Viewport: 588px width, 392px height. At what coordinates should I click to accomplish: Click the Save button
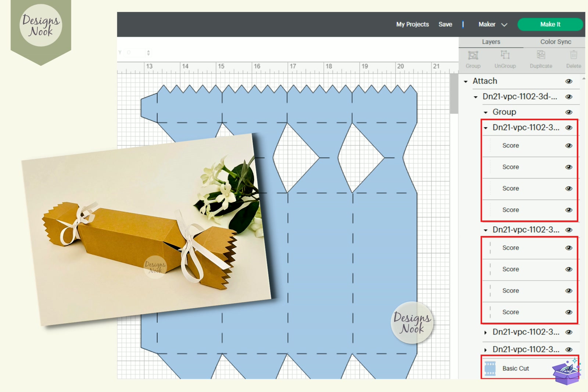point(445,24)
